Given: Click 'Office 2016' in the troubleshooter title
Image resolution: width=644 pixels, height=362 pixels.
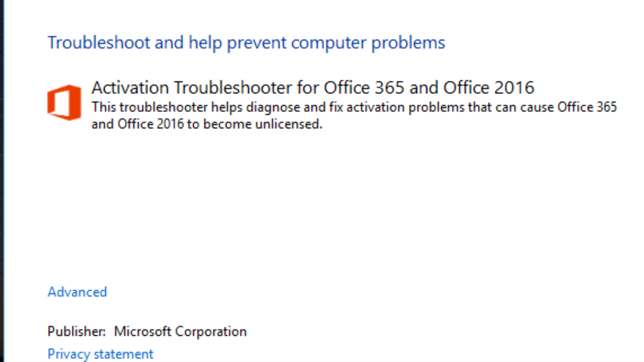Looking at the screenshot, I should [488, 87].
